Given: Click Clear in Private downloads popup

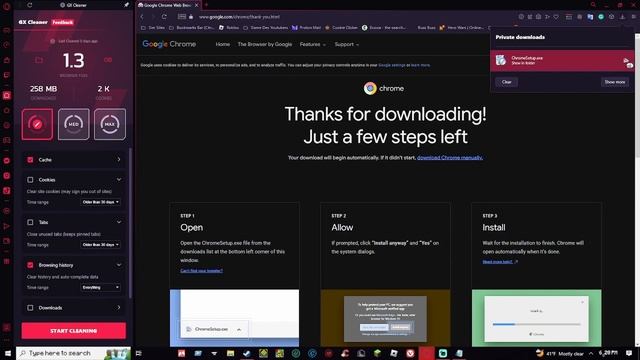Looking at the screenshot, I should 507,82.
